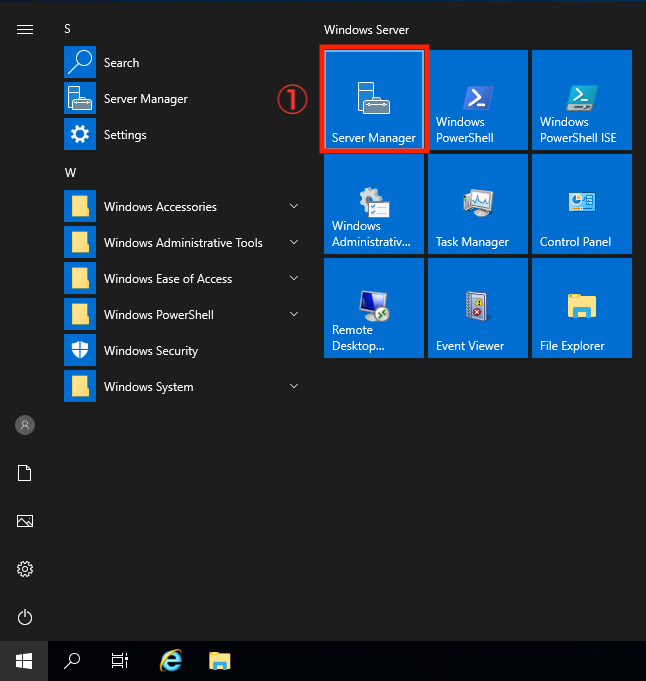Screen dimensions: 646x681
Task: Click the letter W section header
Action: (x=70, y=173)
